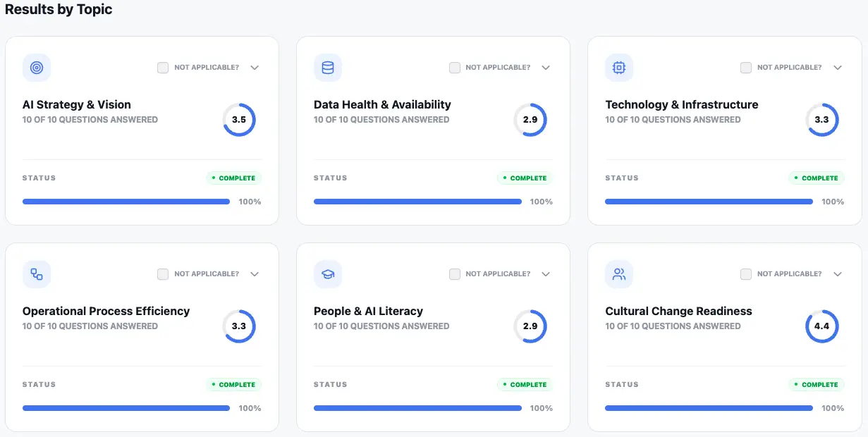Click the Data Health & Availability database icon
The height and width of the screenshot is (437, 868).
click(328, 68)
